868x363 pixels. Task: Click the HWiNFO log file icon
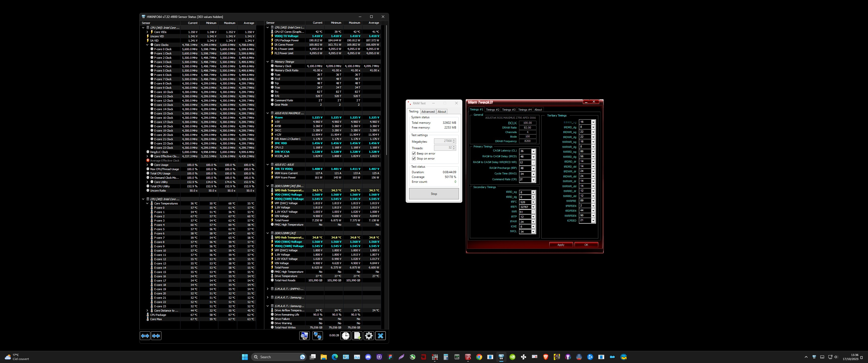click(x=357, y=336)
